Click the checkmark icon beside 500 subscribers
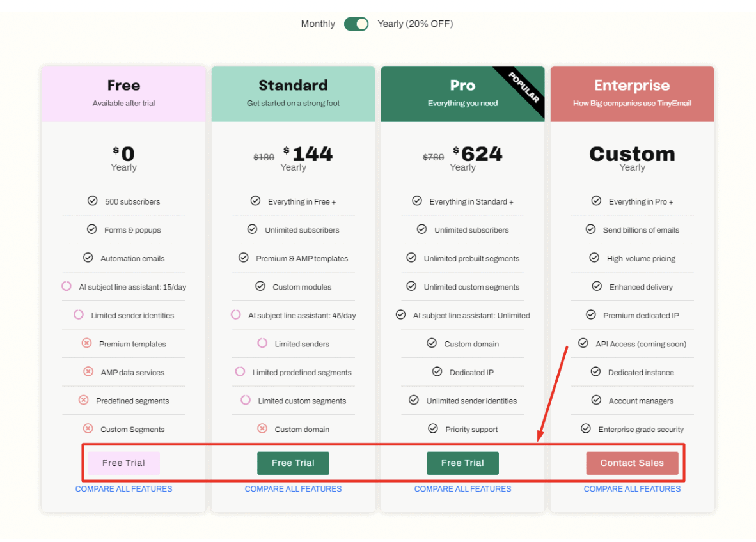The width and height of the screenshot is (756, 542). point(93,201)
